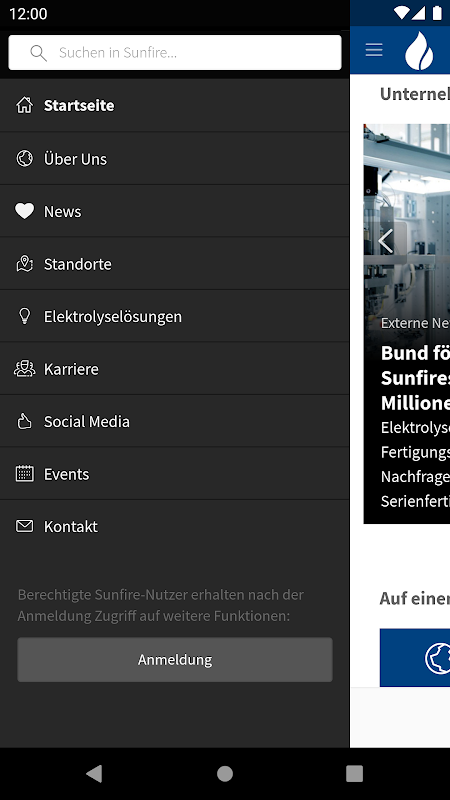This screenshot has width=450, height=800.
Task: Click the thumbs-up icon beside Social Media
Action: tap(24, 421)
